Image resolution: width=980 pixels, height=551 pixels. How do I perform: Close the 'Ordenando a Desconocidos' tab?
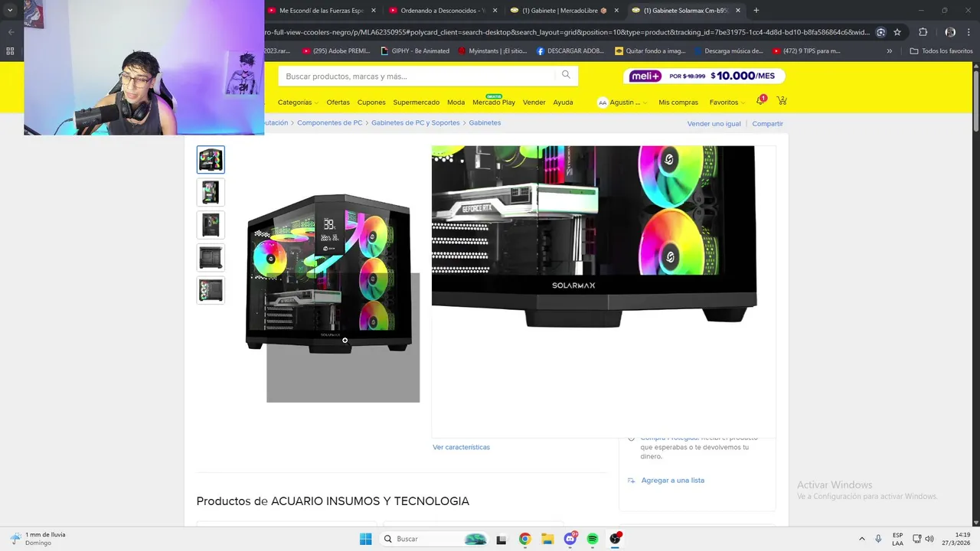(495, 11)
